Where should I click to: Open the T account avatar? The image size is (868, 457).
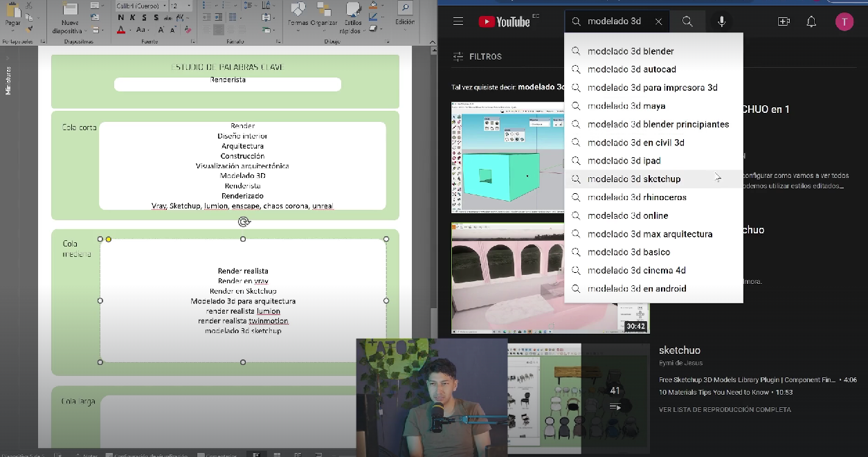click(x=844, y=21)
